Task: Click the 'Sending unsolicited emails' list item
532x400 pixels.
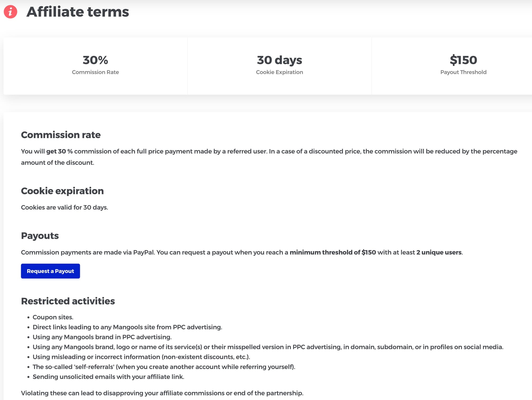Action: pyautogui.click(x=108, y=377)
